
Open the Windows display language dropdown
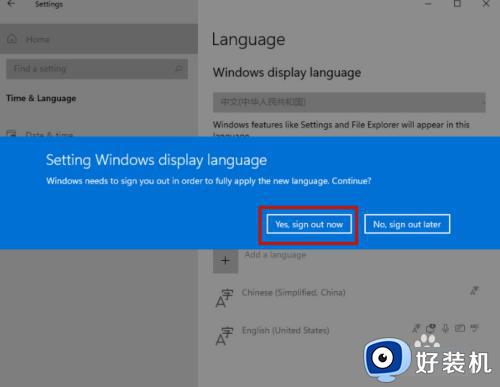349,102
